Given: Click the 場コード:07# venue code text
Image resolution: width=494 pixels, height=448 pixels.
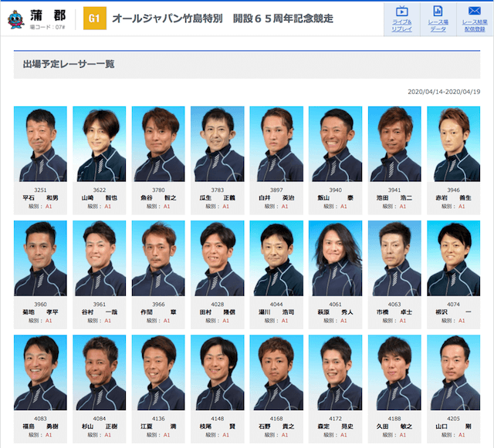Looking at the screenshot, I should 48,28.
